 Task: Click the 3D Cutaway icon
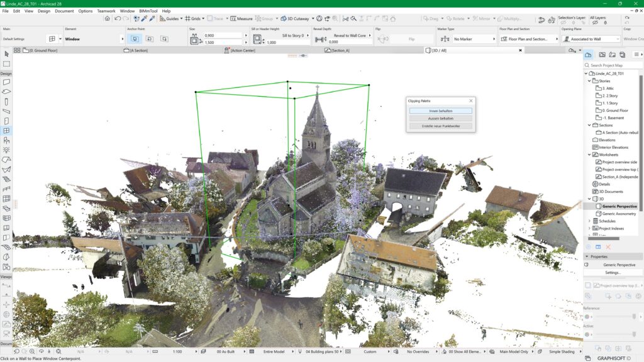[x=284, y=19]
